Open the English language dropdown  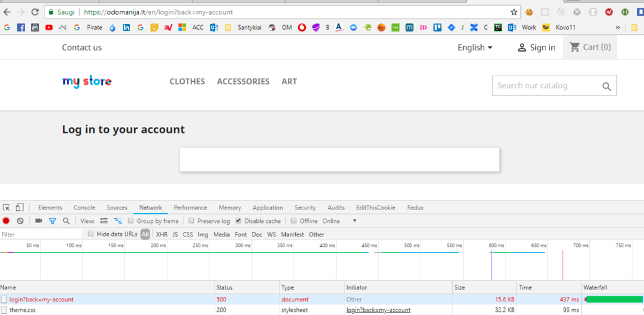(x=475, y=47)
